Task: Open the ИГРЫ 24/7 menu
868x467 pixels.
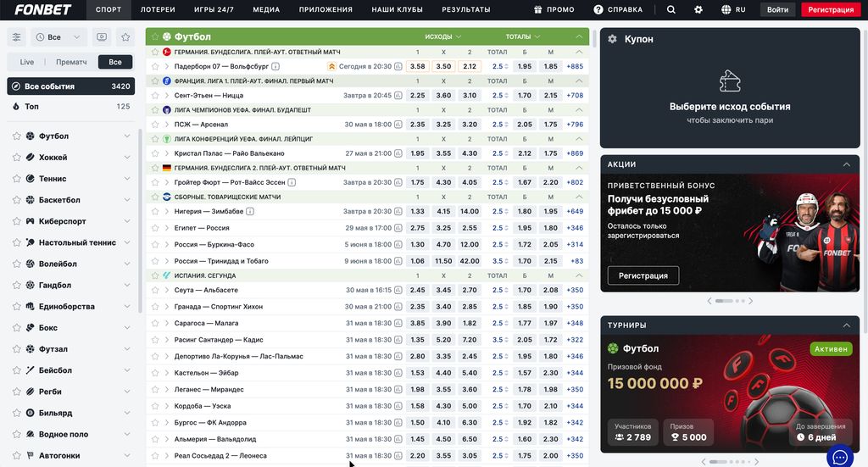Action: (214, 9)
